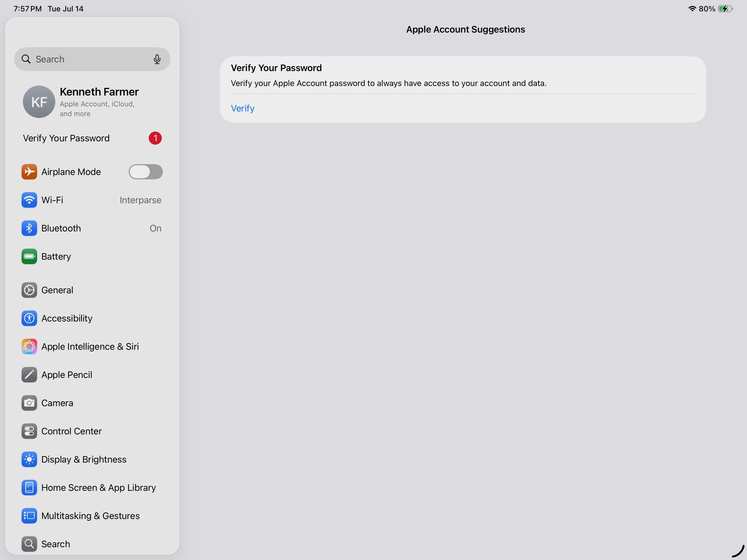Tap the green Battery icon
747x560 pixels.
point(29,257)
